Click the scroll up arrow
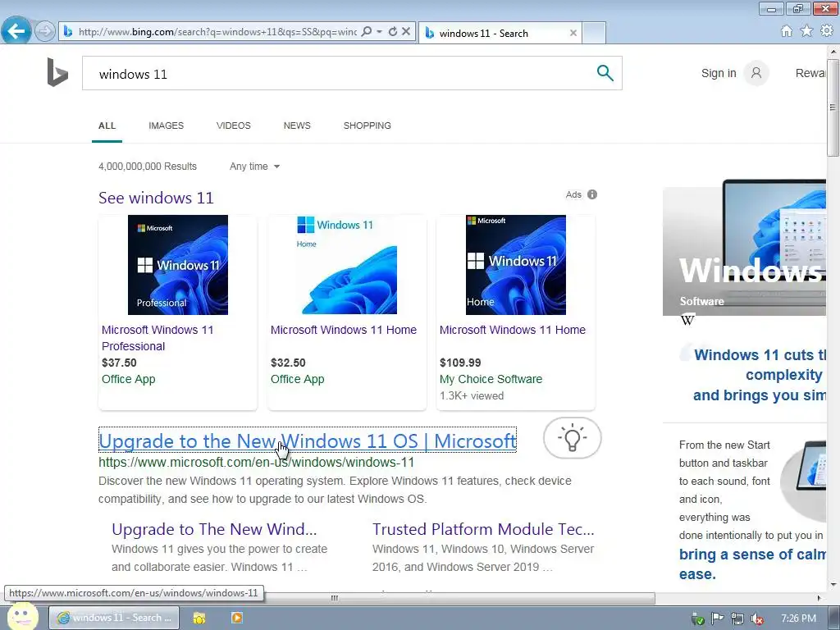This screenshot has width=840, height=630. tap(833, 52)
